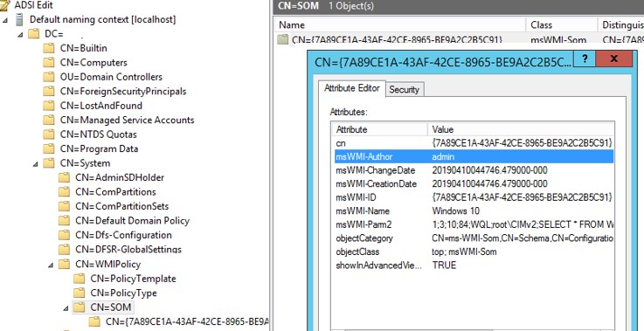The height and width of the screenshot is (331, 644).
Task: Click the folder icon of the GUID tree node
Action: [x=94, y=321]
